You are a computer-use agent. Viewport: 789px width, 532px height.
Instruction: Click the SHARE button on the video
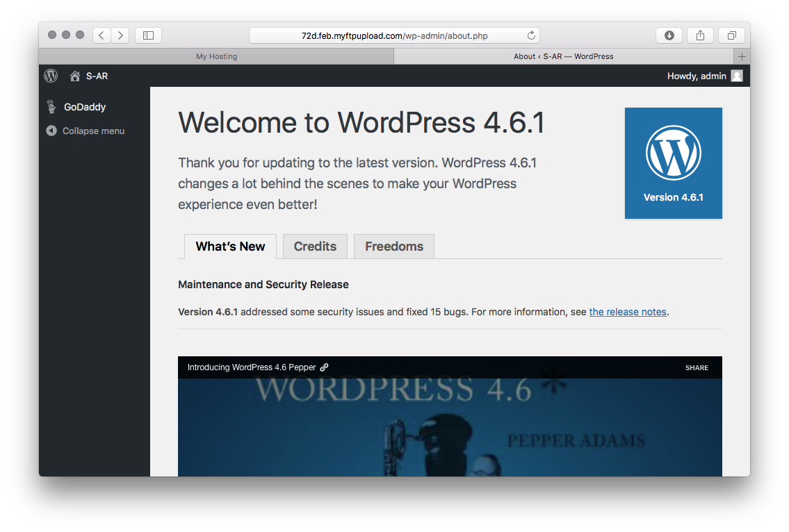pos(697,367)
